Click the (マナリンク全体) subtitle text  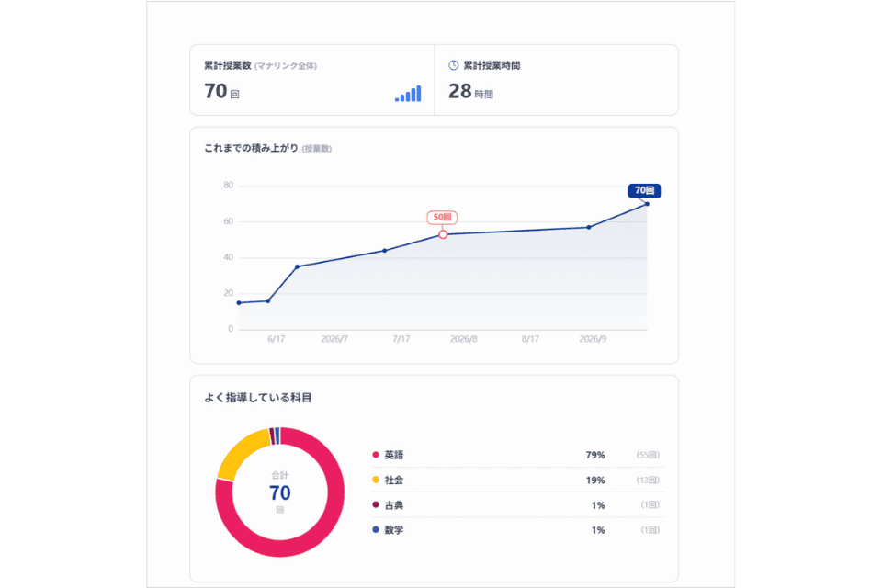(286, 66)
